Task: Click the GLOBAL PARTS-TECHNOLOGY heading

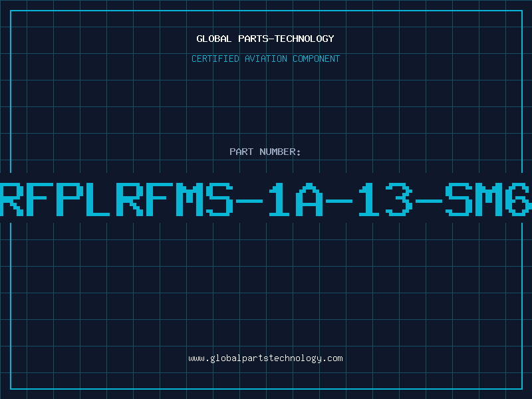Action: pyautogui.click(x=265, y=39)
